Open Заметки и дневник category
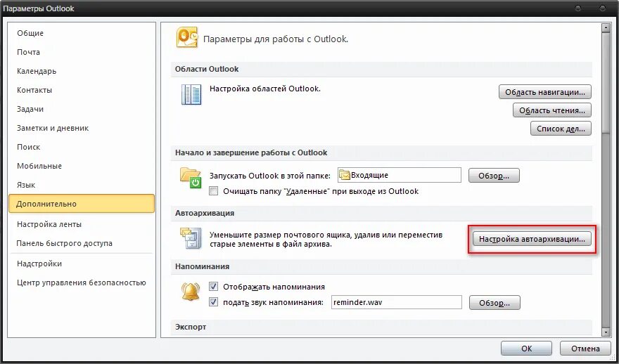 pyautogui.click(x=82, y=128)
